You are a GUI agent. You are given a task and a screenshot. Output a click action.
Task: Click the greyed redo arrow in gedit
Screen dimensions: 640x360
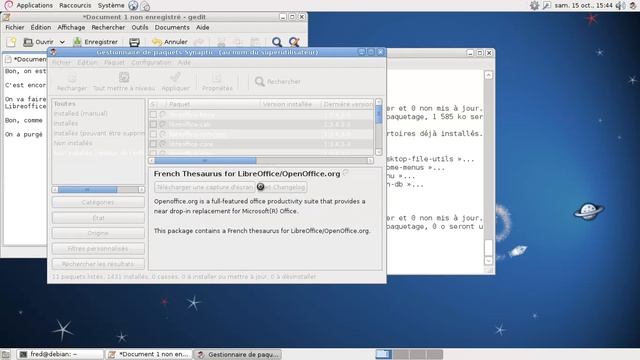tap(199, 42)
